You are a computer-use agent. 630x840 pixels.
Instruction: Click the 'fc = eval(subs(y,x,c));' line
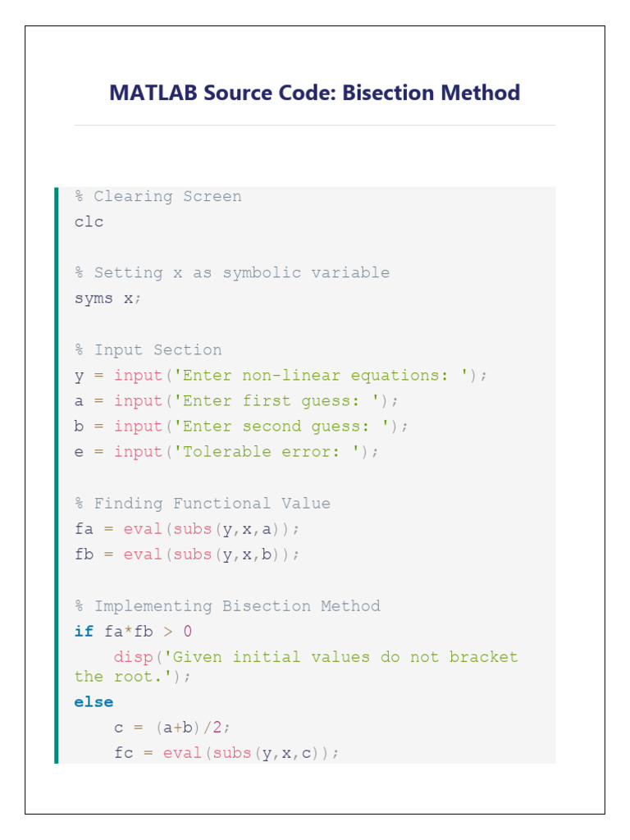pyautogui.click(x=226, y=753)
